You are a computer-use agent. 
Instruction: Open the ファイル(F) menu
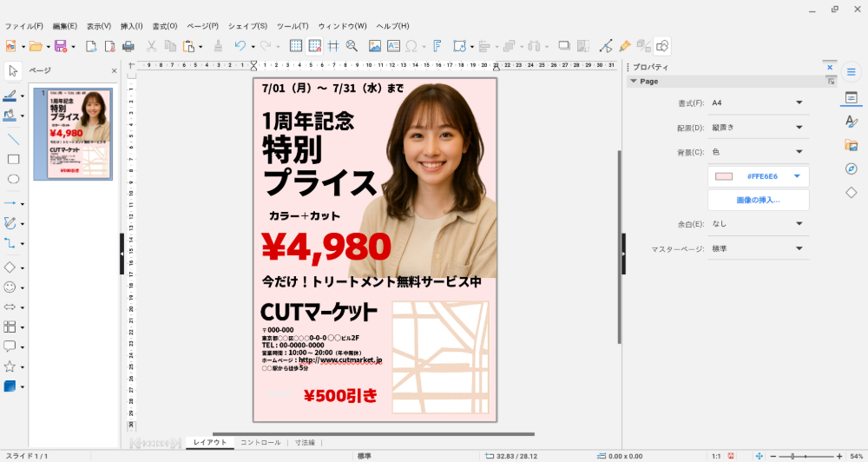tap(23, 26)
